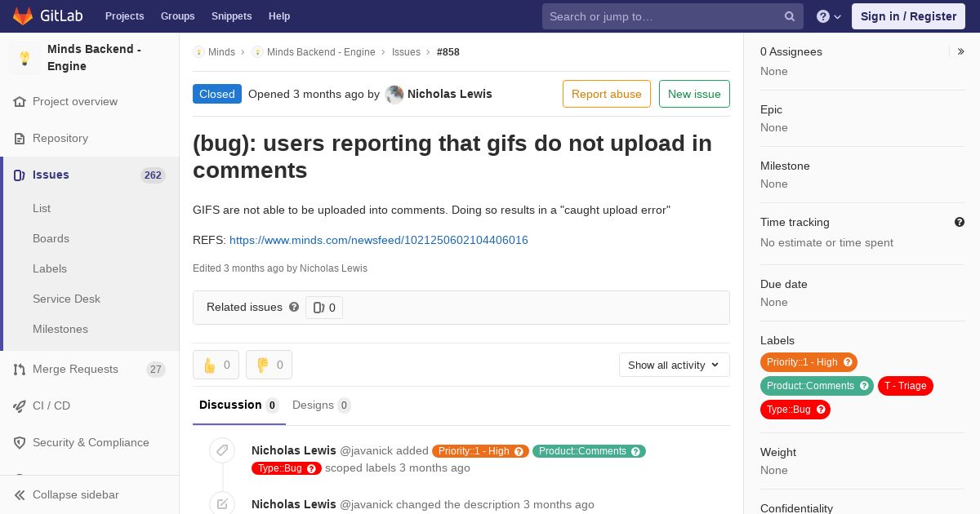This screenshot has height=514, width=980.
Task: Open Milestones in sidebar
Action: tap(60, 329)
